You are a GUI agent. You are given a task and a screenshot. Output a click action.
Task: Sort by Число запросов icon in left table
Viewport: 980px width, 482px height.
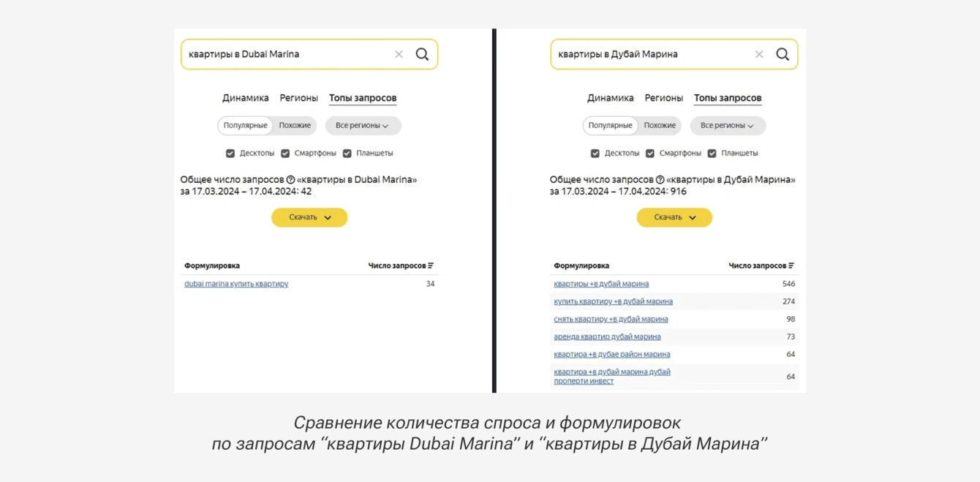point(431,266)
